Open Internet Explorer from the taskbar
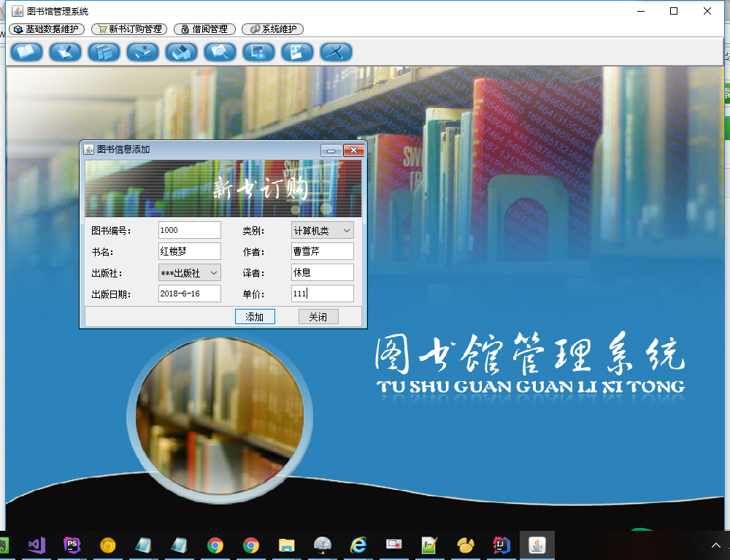The height and width of the screenshot is (560, 730). pyautogui.click(x=358, y=545)
